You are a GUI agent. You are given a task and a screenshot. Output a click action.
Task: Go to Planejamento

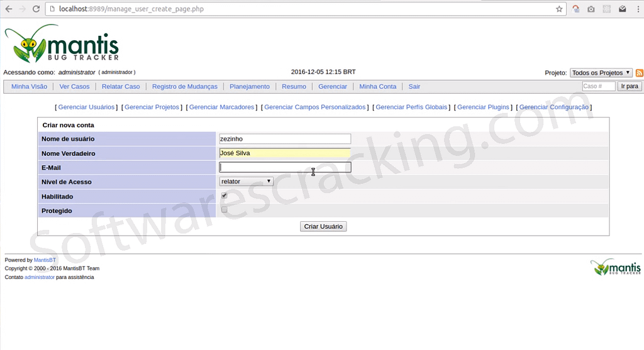(x=250, y=87)
